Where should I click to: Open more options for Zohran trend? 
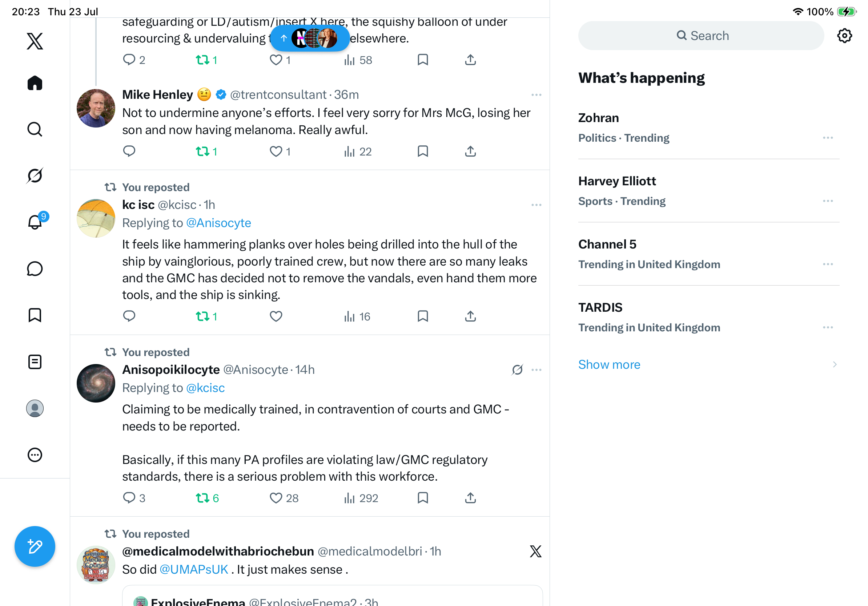point(828,138)
